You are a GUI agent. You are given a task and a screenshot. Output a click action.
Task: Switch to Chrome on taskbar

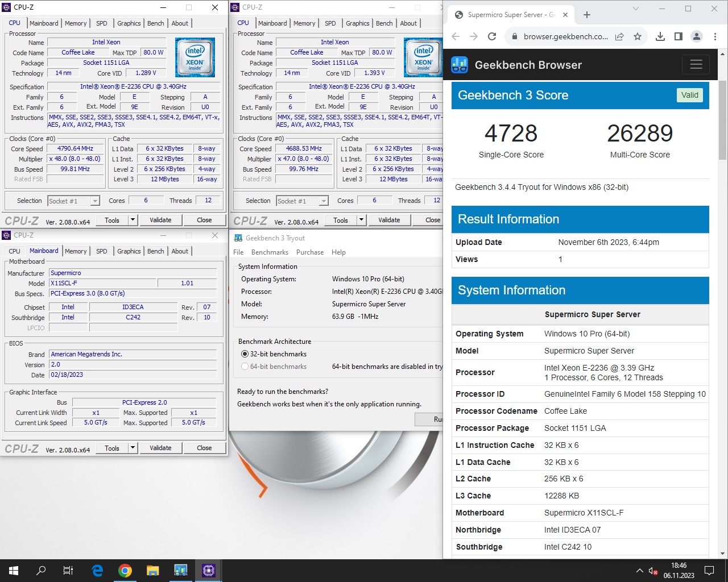(125, 571)
